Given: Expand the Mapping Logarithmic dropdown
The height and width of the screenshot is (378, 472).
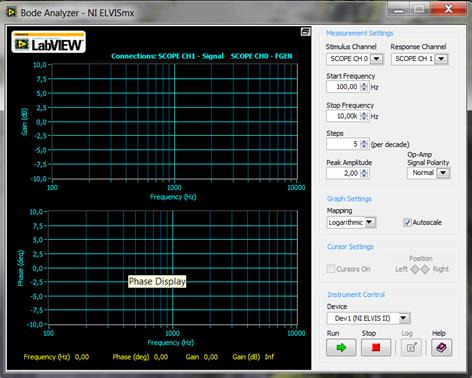Looking at the screenshot, I should coord(369,222).
